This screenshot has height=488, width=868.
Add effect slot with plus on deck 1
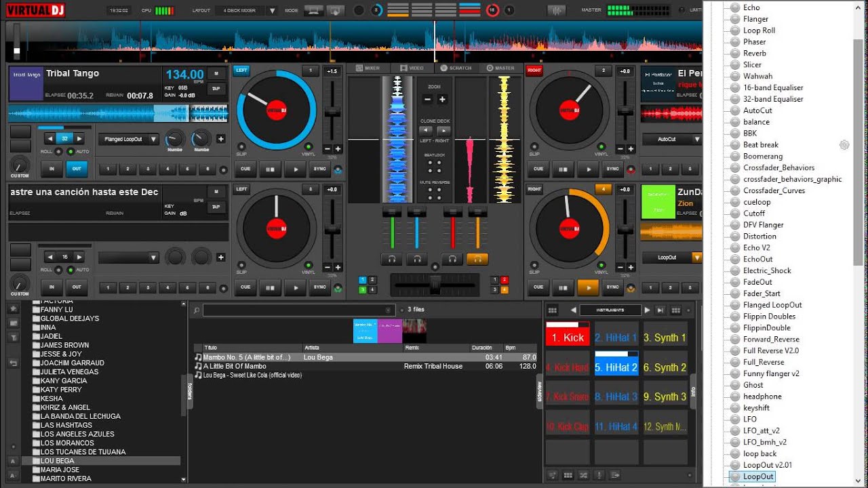point(220,139)
